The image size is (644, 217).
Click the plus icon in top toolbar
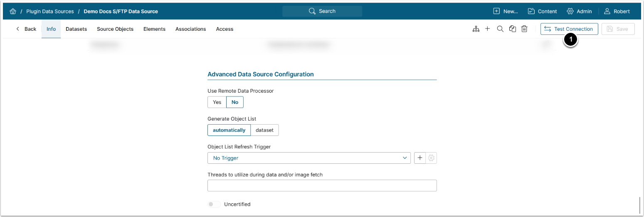[x=488, y=29]
